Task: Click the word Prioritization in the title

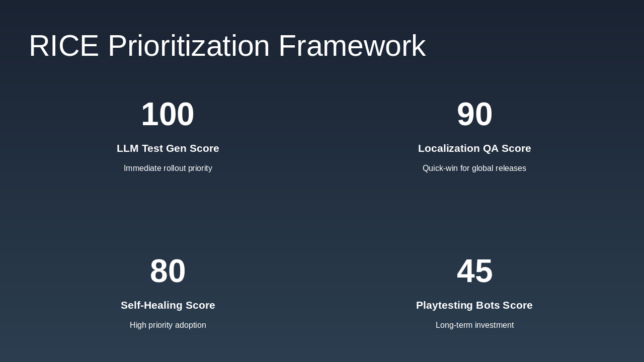Action: [x=189, y=46]
